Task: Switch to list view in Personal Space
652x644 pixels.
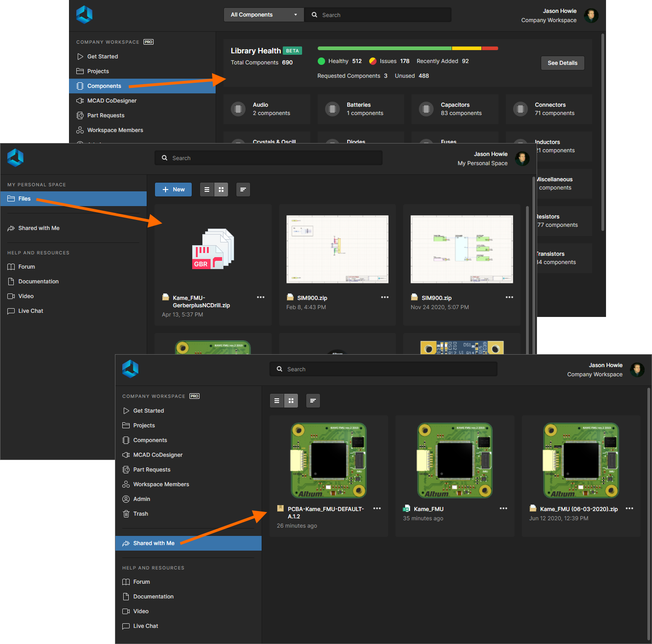Action: (x=207, y=190)
